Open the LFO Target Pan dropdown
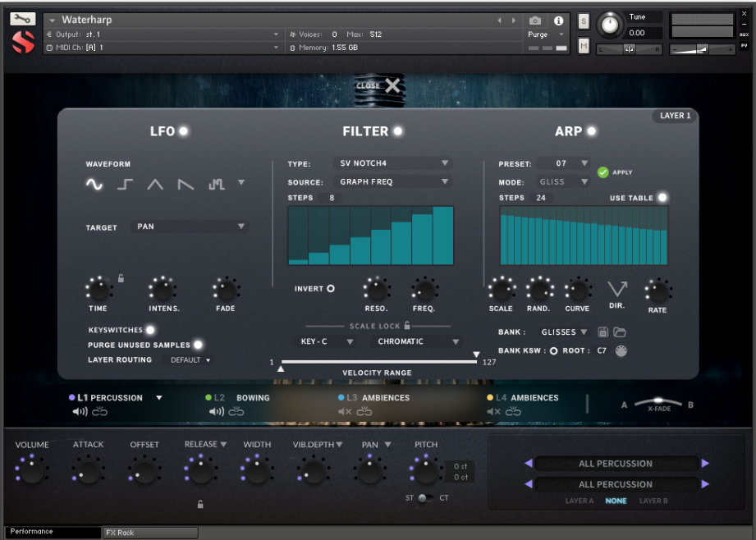This screenshot has height=540, width=756. coord(189,227)
